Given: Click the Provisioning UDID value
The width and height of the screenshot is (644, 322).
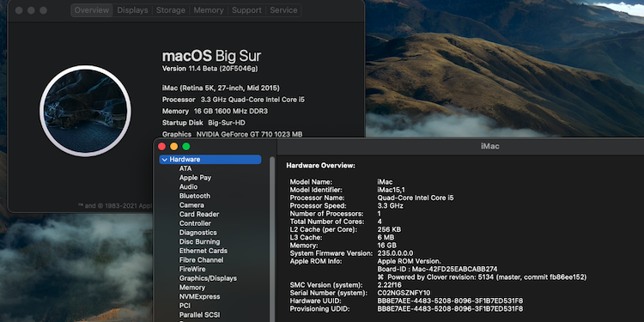Looking at the screenshot, I should pyautogui.click(x=450, y=308).
